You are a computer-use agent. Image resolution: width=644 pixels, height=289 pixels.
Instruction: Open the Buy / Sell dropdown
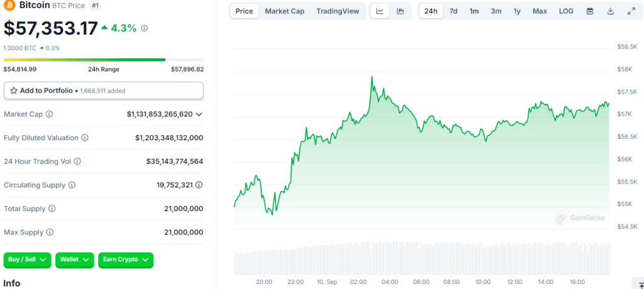pos(27,260)
